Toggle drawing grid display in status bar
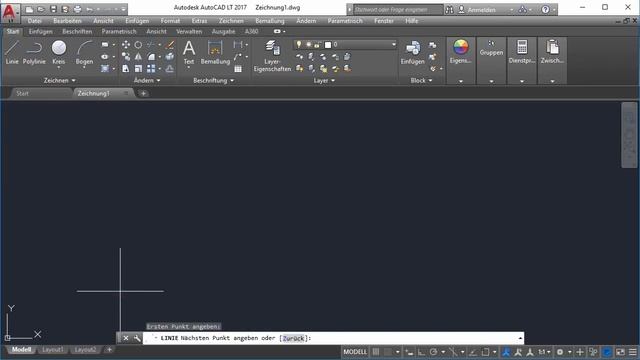 376,352
